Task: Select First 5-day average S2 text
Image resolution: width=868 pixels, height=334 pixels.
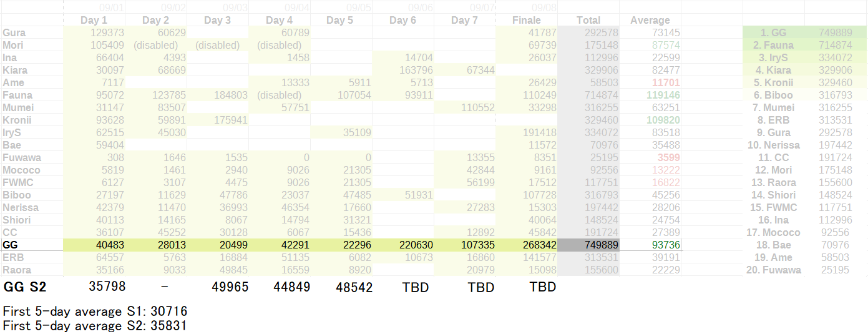Action: coord(95,325)
